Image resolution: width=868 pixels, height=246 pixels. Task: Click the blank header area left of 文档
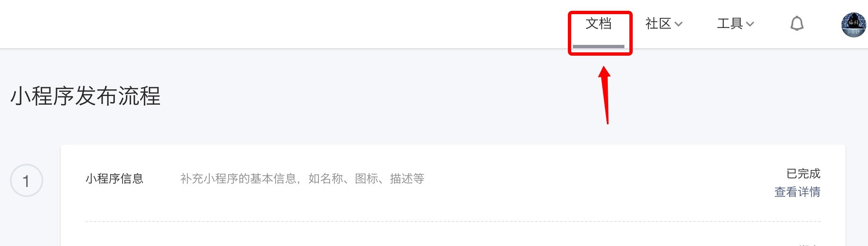(x=283, y=24)
